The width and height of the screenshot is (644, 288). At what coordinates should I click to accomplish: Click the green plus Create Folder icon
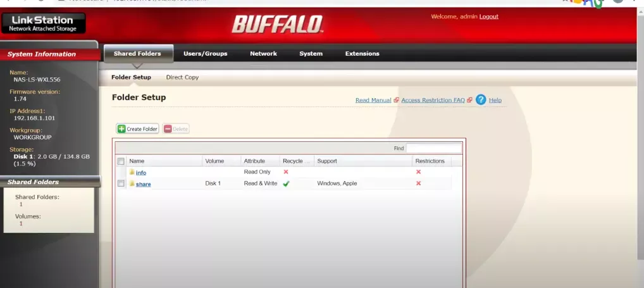(x=121, y=129)
